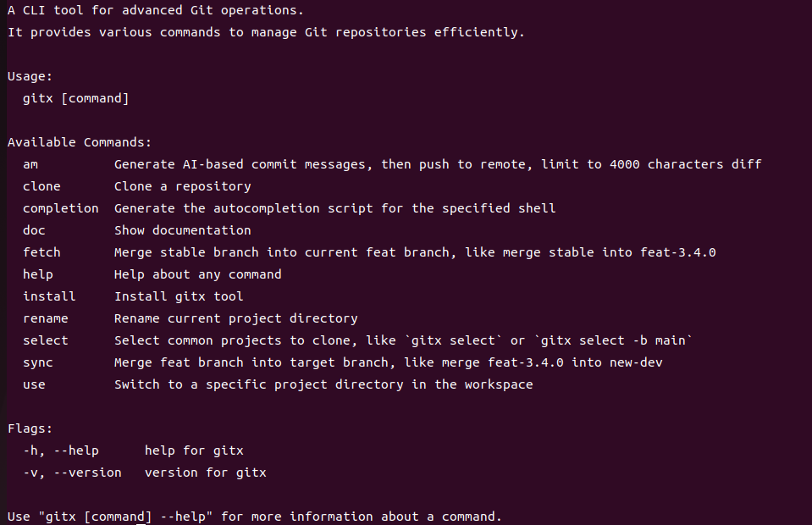Click the 'am' command name

tap(30, 164)
